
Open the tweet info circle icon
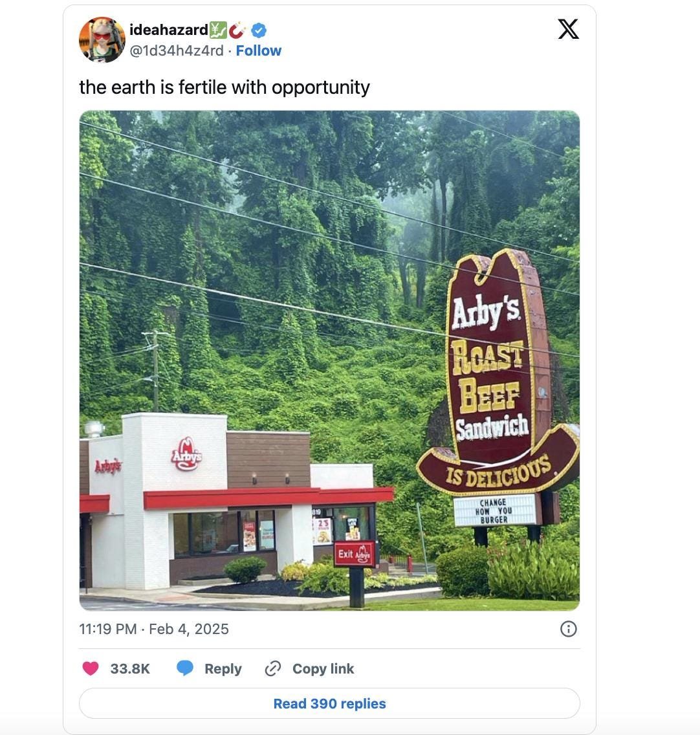[x=568, y=629]
